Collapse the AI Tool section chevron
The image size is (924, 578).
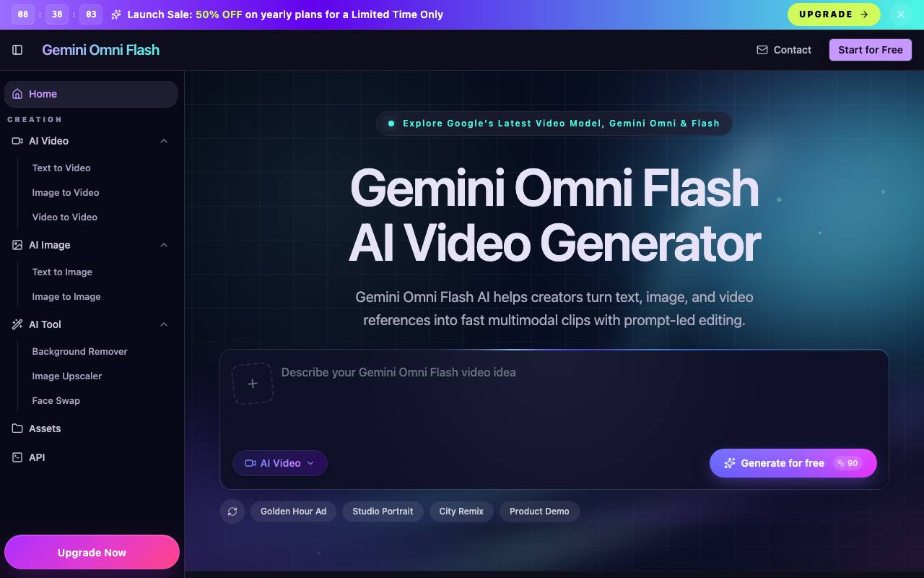(164, 324)
